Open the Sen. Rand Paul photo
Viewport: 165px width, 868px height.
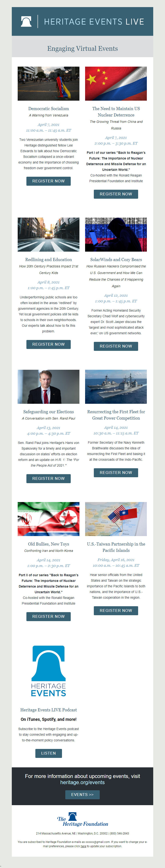tap(48, 387)
